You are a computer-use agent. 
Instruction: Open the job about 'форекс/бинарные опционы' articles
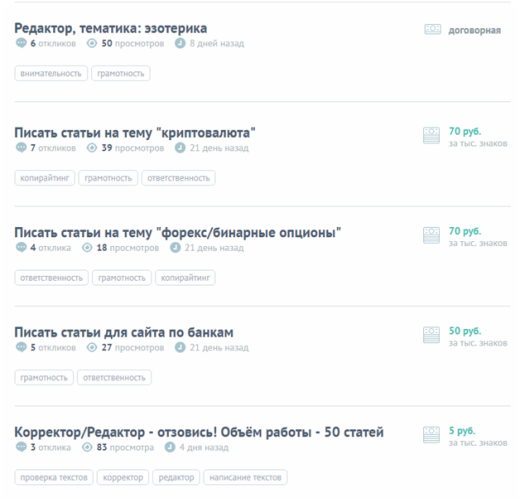(178, 233)
